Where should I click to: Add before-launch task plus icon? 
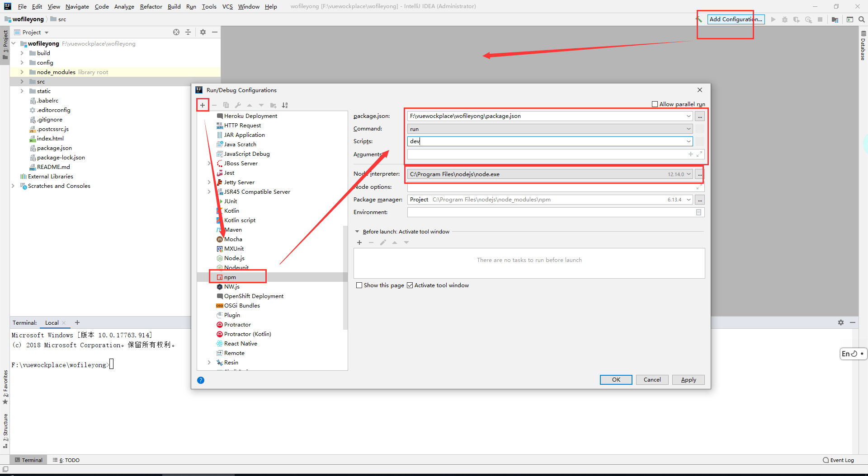[359, 243]
